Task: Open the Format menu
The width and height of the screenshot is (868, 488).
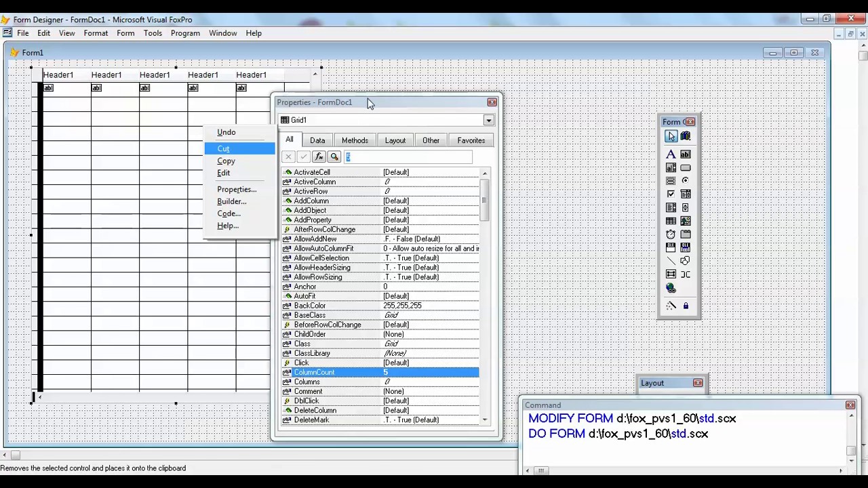Action: pos(96,33)
